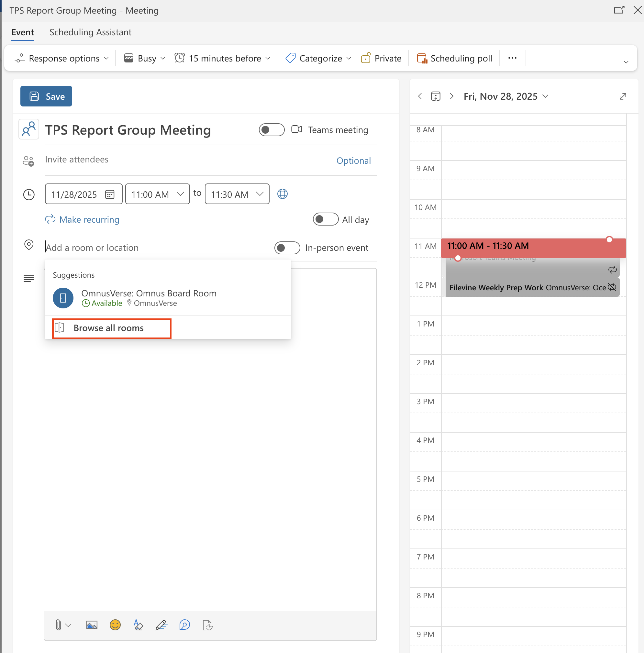The image size is (644, 653).
Task: Click the Save button
Action: pyautogui.click(x=46, y=96)
